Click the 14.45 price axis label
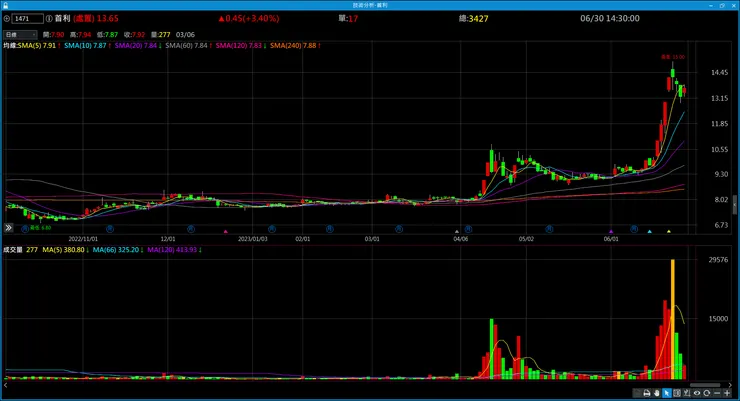The image size is (740, 401). (x=719, y=73)
